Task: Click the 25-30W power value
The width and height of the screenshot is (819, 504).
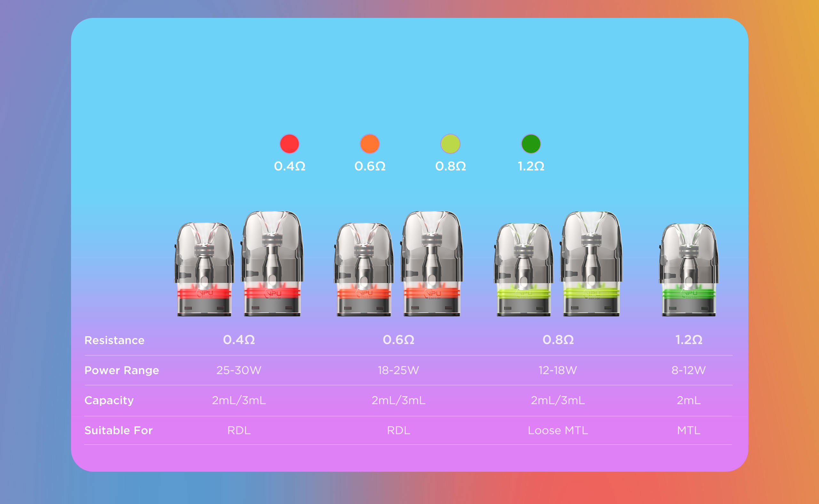Action: pyautogui.click(x=239, y=370)
